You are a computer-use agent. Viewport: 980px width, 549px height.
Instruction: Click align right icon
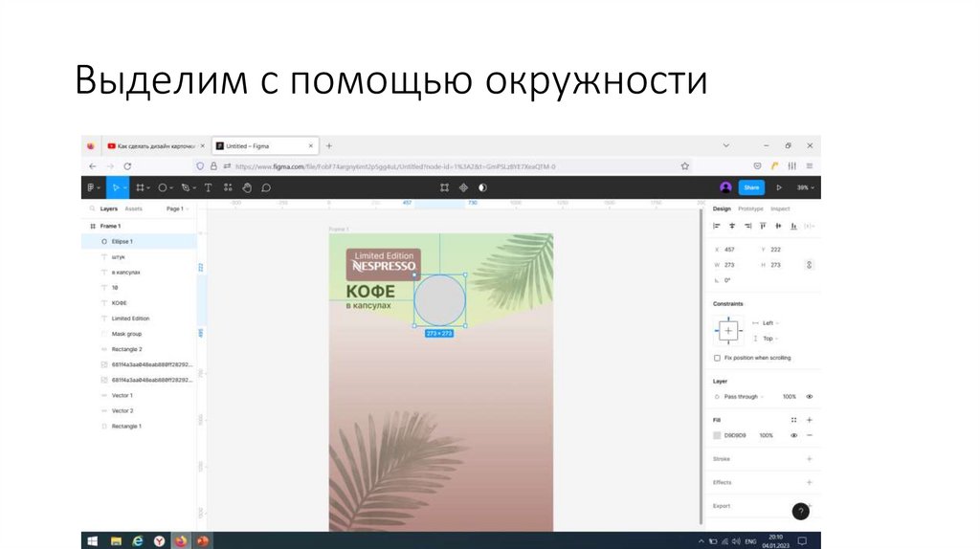(747, 226)
